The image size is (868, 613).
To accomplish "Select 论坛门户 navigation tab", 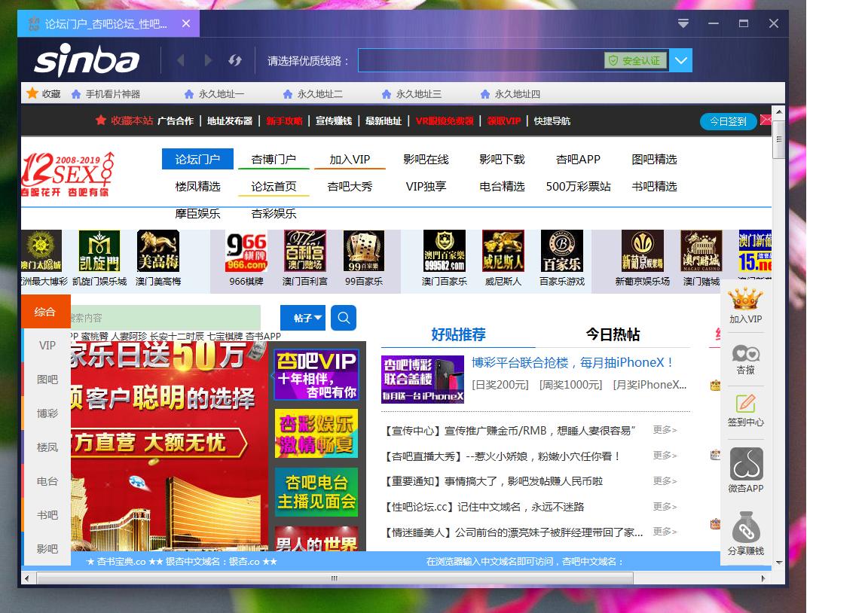I will (x=197, y=160).
